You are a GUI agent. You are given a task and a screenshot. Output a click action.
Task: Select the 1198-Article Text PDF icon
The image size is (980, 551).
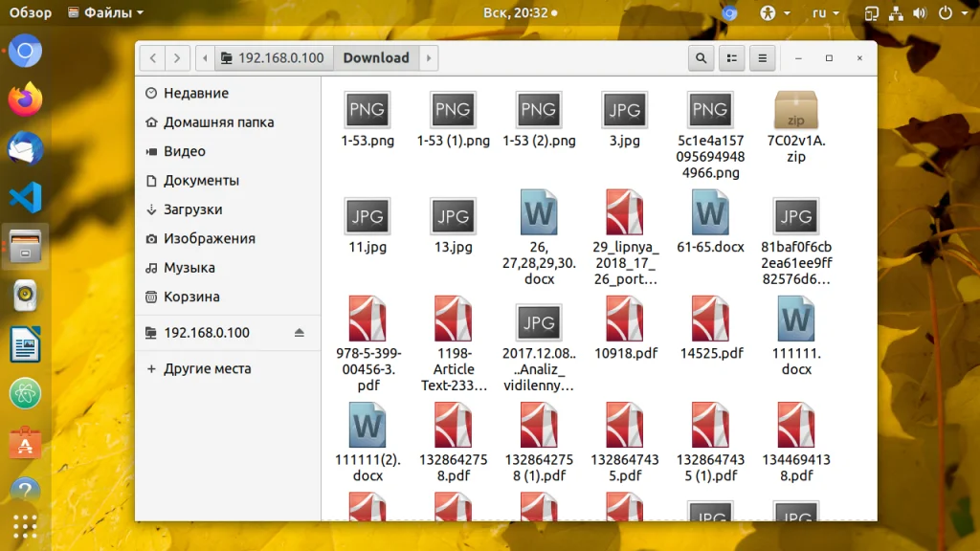[x=453, y=319]
